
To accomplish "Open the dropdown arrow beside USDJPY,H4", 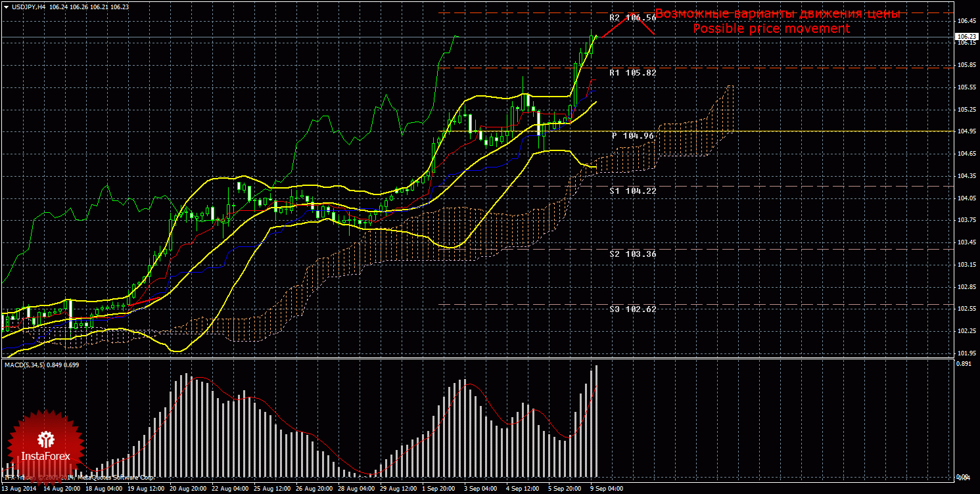I will coord(6,7).
